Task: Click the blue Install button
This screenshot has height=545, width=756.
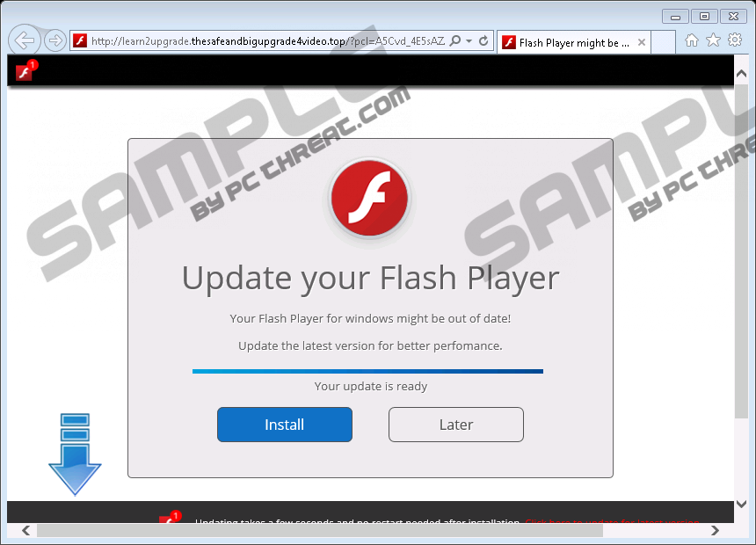Action: coord(285,425)
